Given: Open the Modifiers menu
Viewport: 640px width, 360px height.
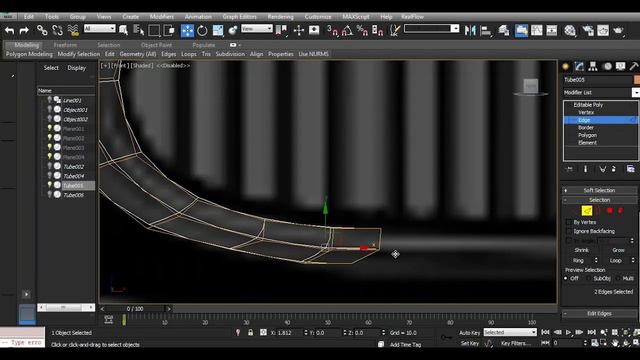Looking at the screenshot, I should [162, 17].
